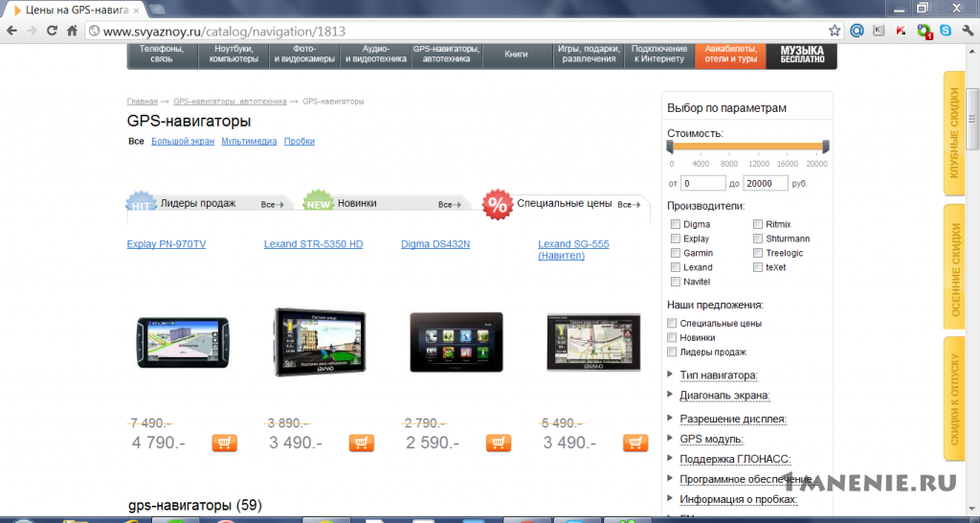
Task: Tick the Ritmix checkbox
Action: 758,224
